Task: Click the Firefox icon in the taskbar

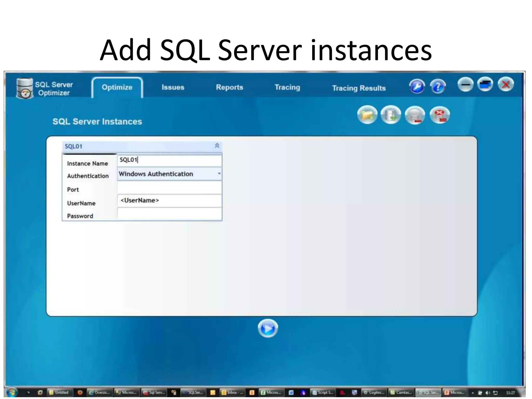Action: pos(80,393)
